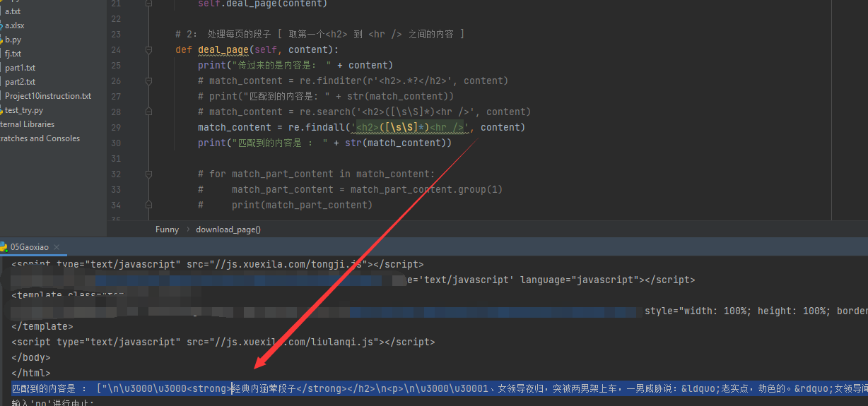Viewport: 868px width, 406px height.
Task: Open b.py in project tree
Action: pyautogui.click(x=13, y=40)
